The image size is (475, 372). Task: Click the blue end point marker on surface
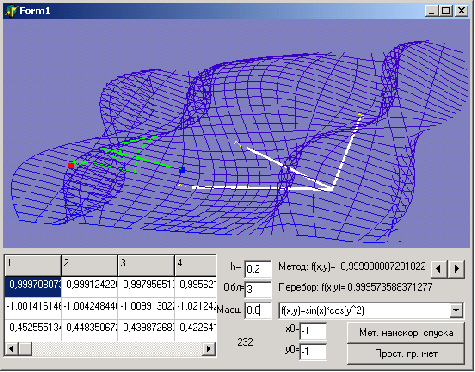point(182,170)
